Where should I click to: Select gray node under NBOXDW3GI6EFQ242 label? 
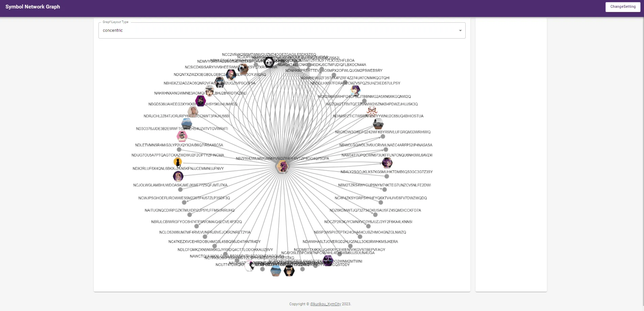coord(383,137)
